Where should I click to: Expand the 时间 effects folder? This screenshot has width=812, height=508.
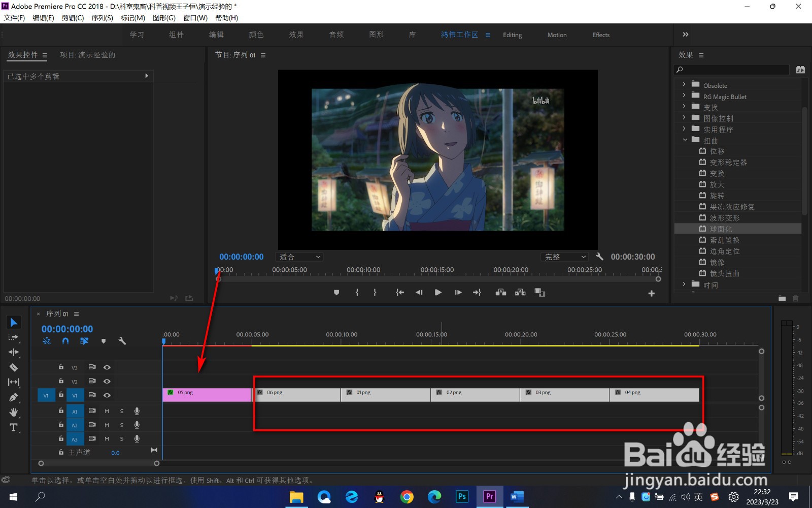click(684, 284)
